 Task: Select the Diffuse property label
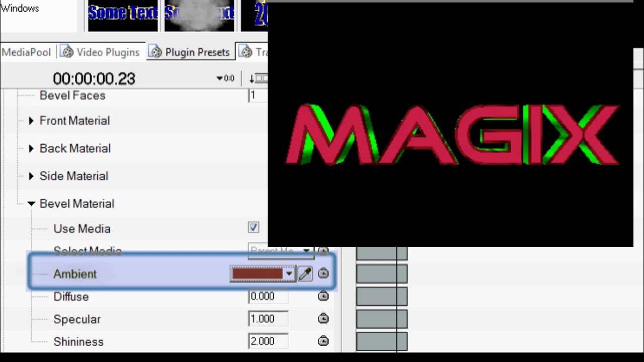point(71,297)
